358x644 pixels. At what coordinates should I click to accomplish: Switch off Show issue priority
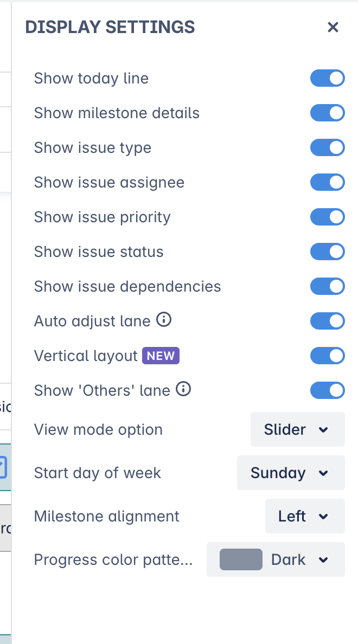click(x=327, y=217)
